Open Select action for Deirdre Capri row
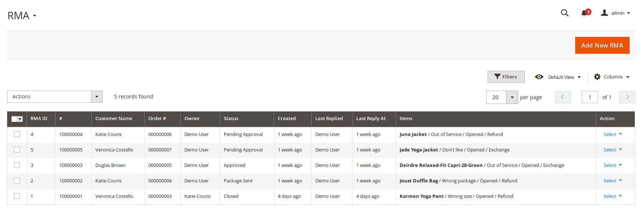The image size is (644, 220). click(612, 165)
